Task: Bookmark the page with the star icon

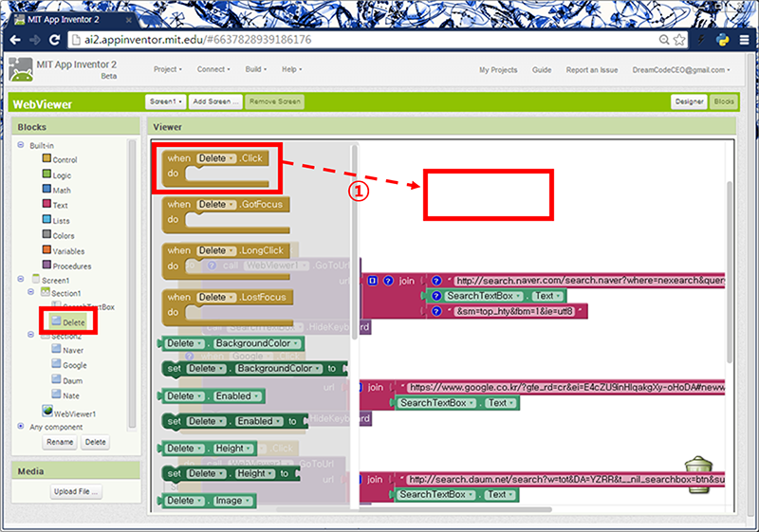Action: click(x=679, y=40)
